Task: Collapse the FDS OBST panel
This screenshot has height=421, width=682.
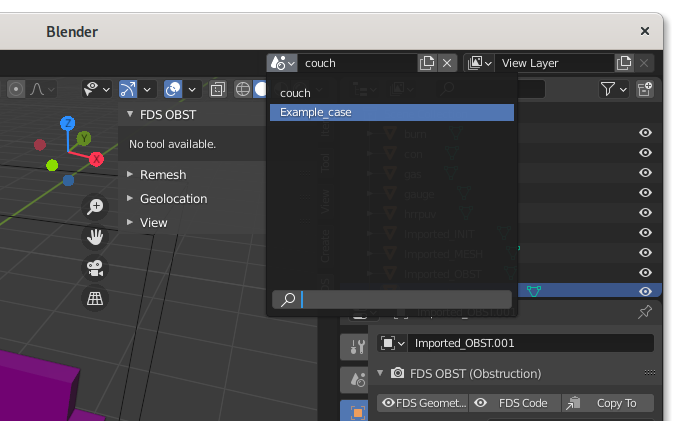Action: point(130,114)
